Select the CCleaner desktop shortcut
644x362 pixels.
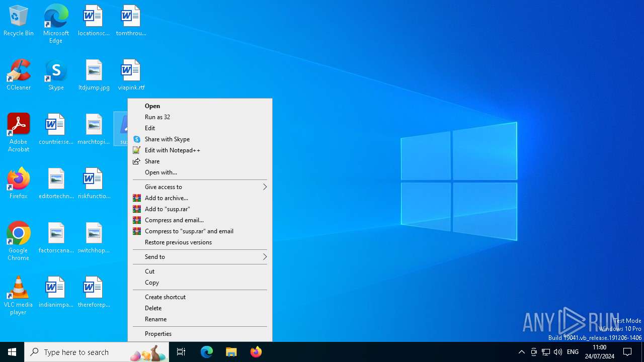click(19, 75)
